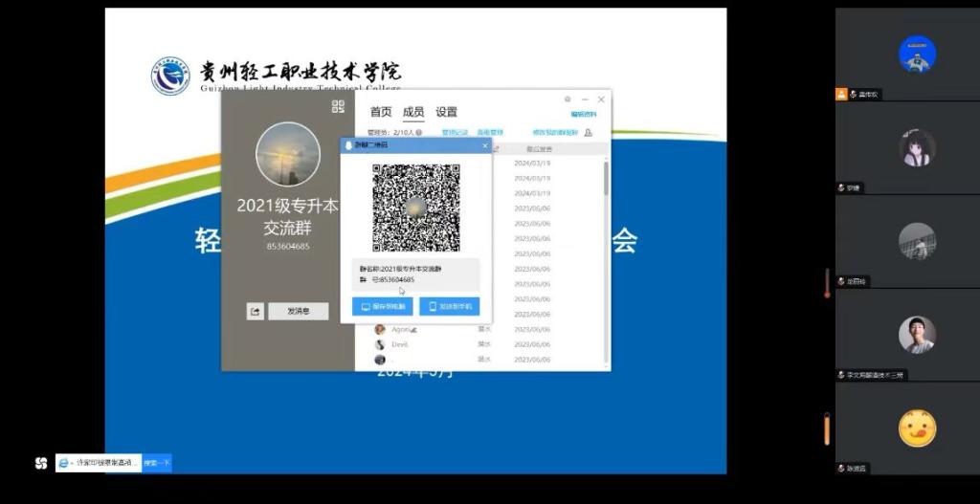Click the group QR code image
Screen dimensions: 980x504
point(416,208)
